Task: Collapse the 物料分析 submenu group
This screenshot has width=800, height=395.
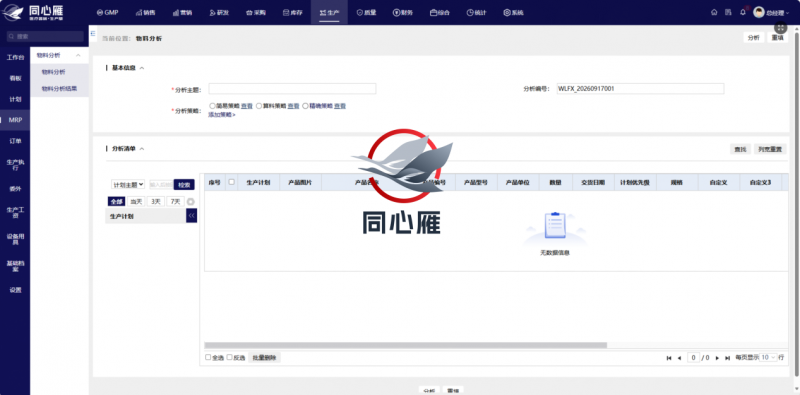Action: tap(78, 56)
